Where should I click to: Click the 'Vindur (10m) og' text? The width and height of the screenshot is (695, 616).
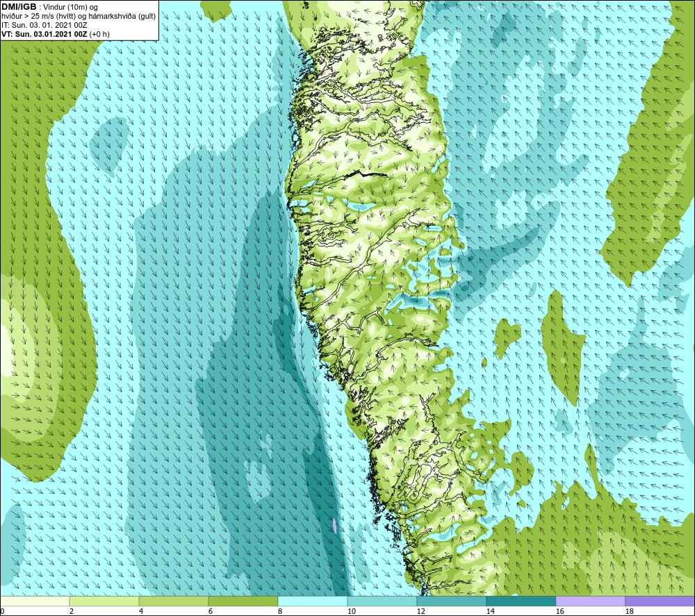pos(70,8)
